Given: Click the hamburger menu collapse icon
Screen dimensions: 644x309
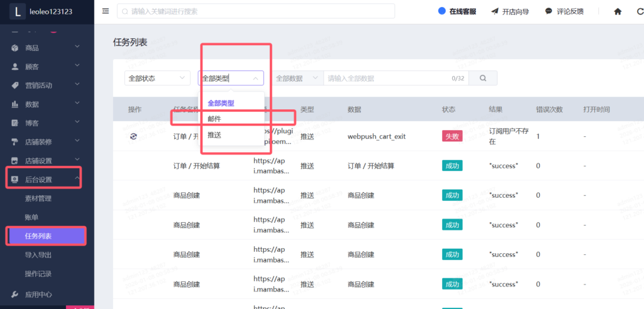Looking at the screenshot, I should pyautogui.click(x=105, y=11).
